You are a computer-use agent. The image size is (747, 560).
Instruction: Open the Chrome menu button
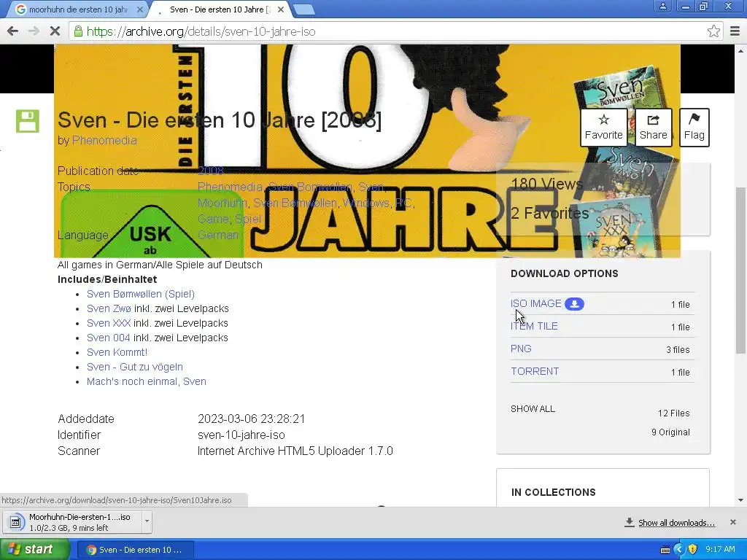tap(735, 31)
